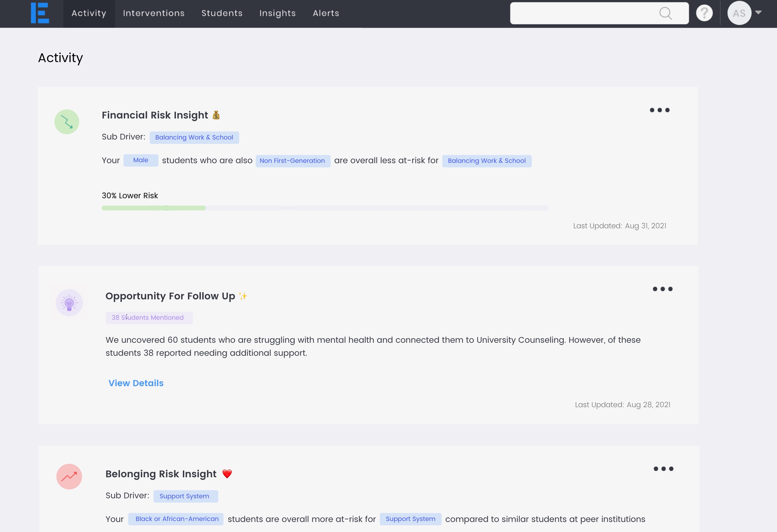This screenshot has width=777, height=532.
Task: Open the Alerts navigation item
Action: (x=326, y=13)
